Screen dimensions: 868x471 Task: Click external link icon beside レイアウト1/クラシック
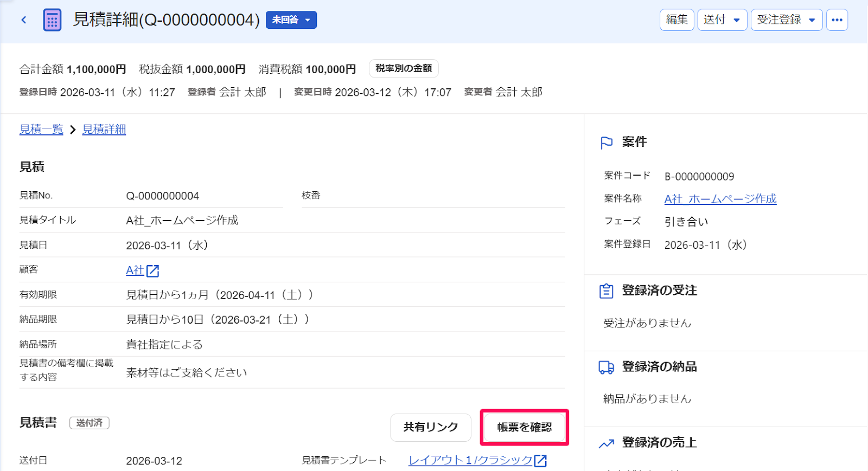[x=540, y=461]
